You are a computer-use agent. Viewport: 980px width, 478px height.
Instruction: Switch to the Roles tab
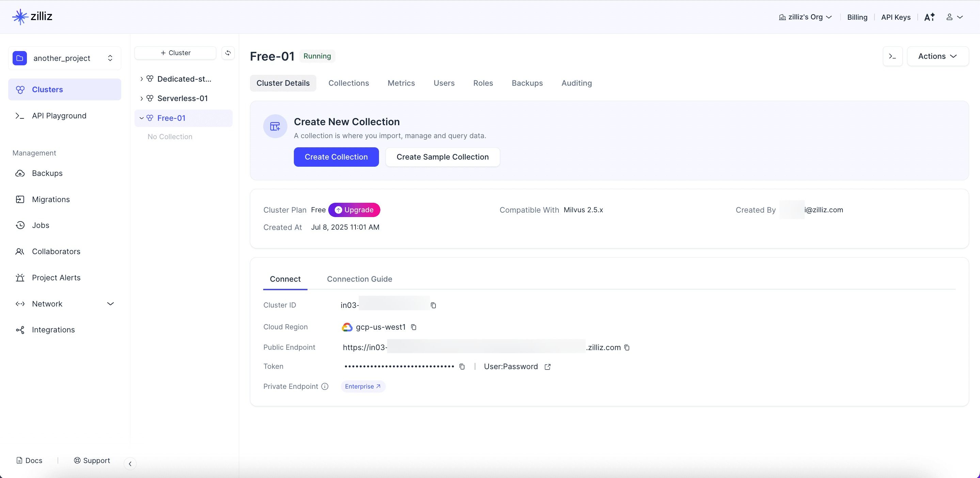tap(483, 83)
